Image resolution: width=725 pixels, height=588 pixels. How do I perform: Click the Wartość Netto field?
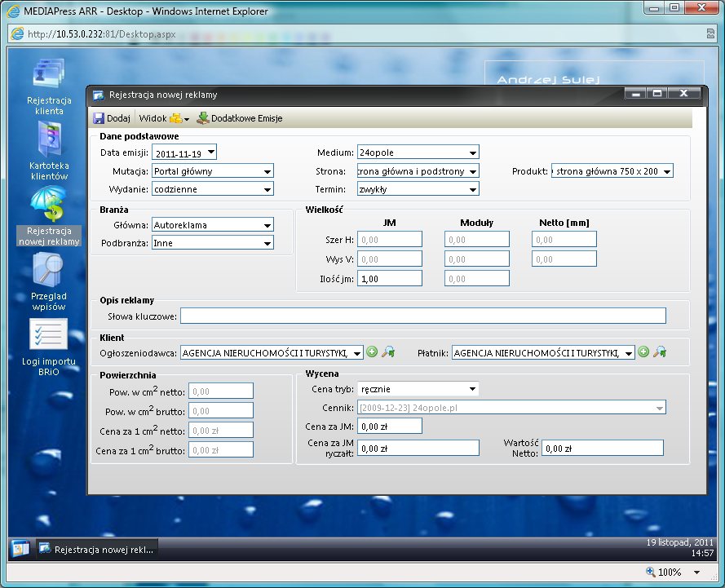(603, 448)
